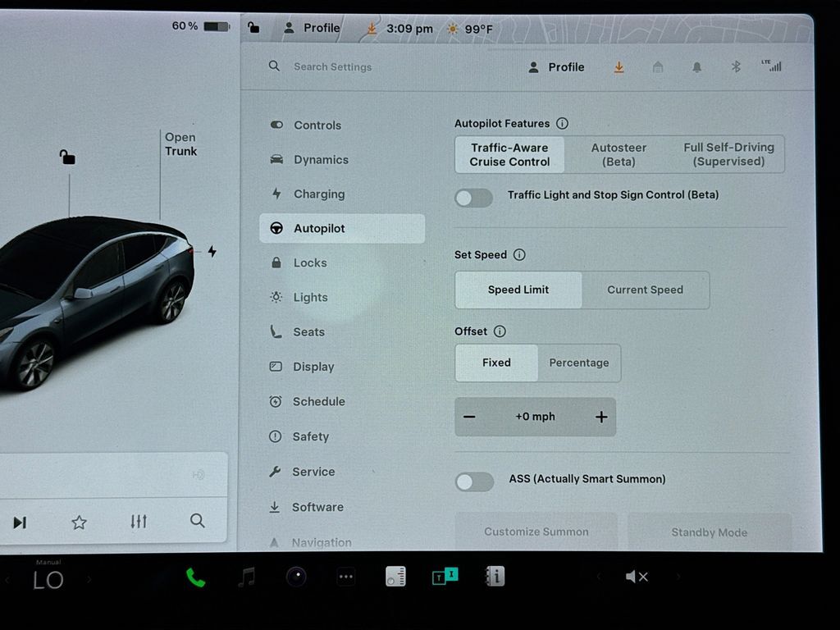Set speed to Speed Limit
The height and width of the screenshot is (630, 840).
[518, 290]
